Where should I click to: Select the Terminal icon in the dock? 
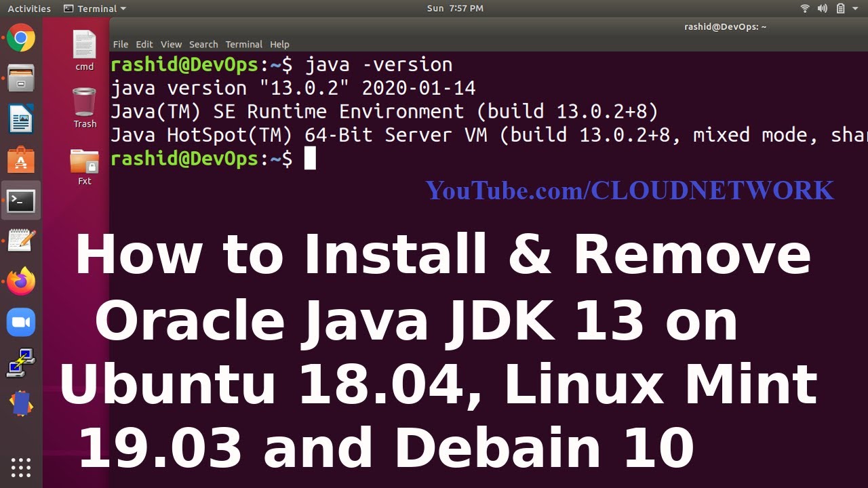click(x=21, y=201)
